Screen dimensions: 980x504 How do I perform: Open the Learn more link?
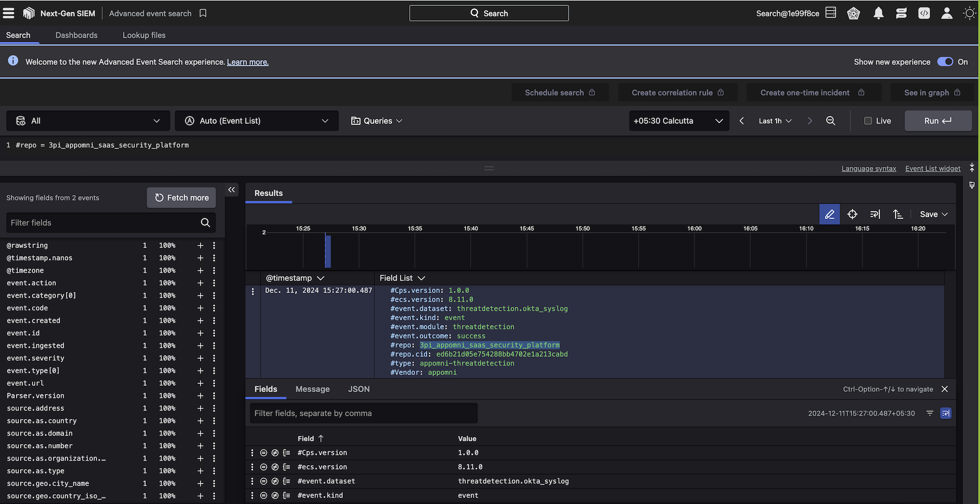(x=248, y=62)
